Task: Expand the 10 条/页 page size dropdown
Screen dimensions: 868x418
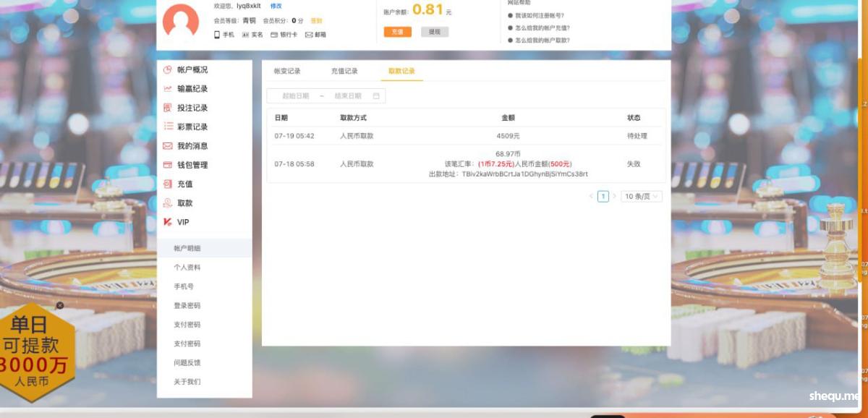Action: tap(642, 197)
